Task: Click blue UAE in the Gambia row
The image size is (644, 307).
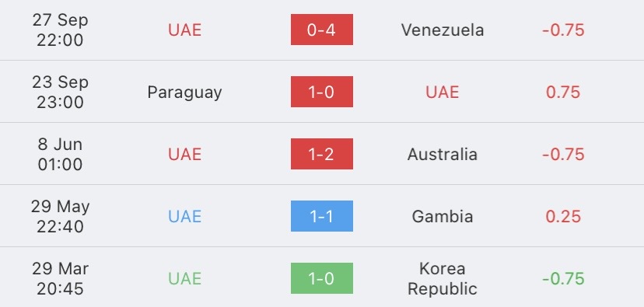Action: click(x=184, y=216)
